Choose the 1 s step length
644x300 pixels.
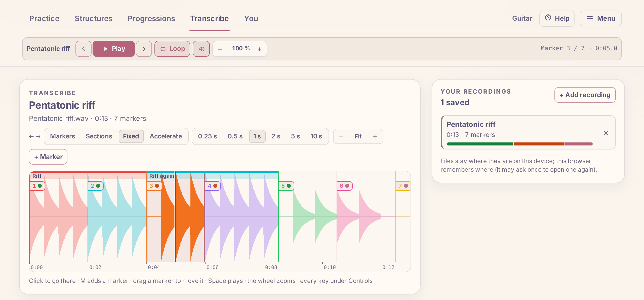(257, 136)
